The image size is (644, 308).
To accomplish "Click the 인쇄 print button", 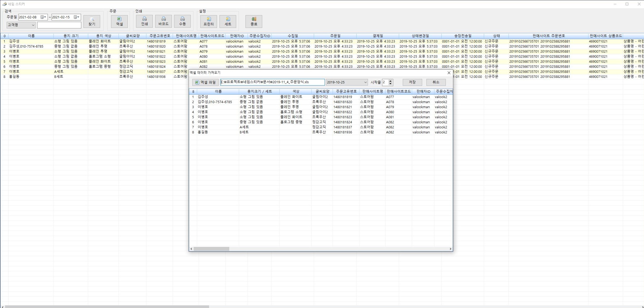I will coord(144,21).
